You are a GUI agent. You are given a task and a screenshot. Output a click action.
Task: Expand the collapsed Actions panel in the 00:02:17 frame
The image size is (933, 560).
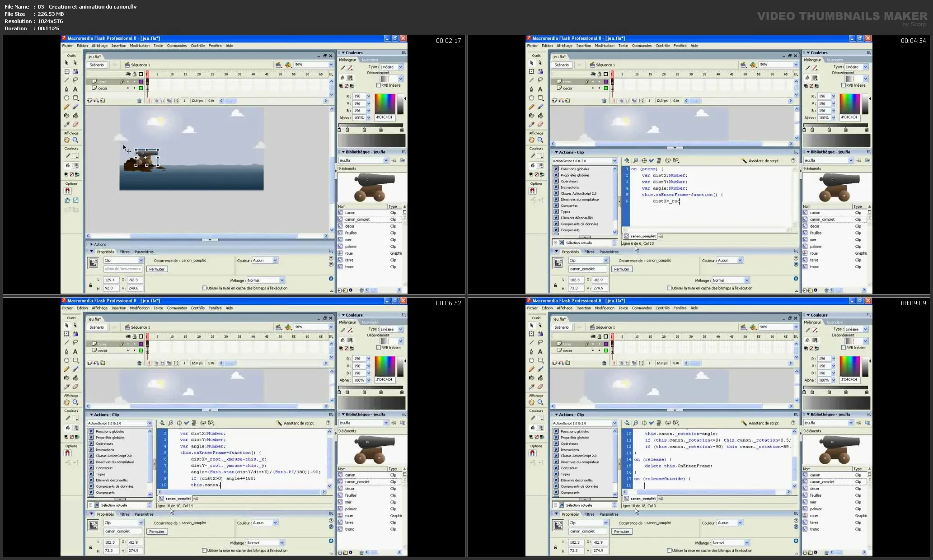(x=92, y=244)
